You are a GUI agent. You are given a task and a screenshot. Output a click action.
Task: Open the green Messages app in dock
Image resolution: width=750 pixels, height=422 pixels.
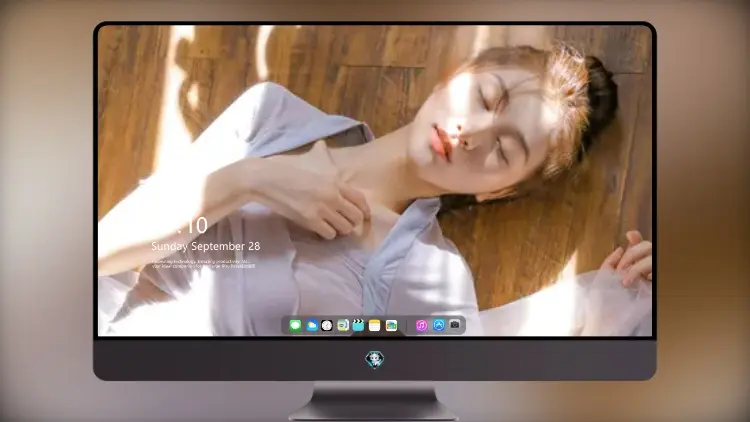(x=295, y=325)
